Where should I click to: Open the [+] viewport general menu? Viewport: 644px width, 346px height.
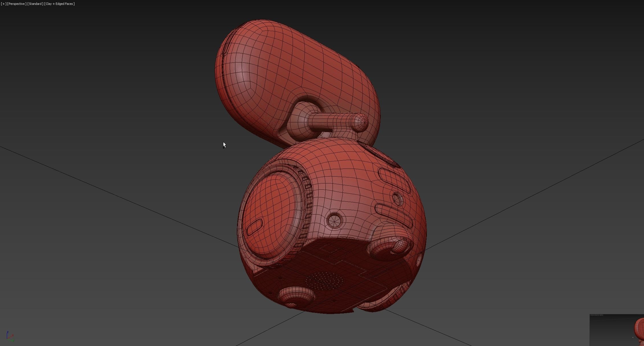click(x=3, y=4)
